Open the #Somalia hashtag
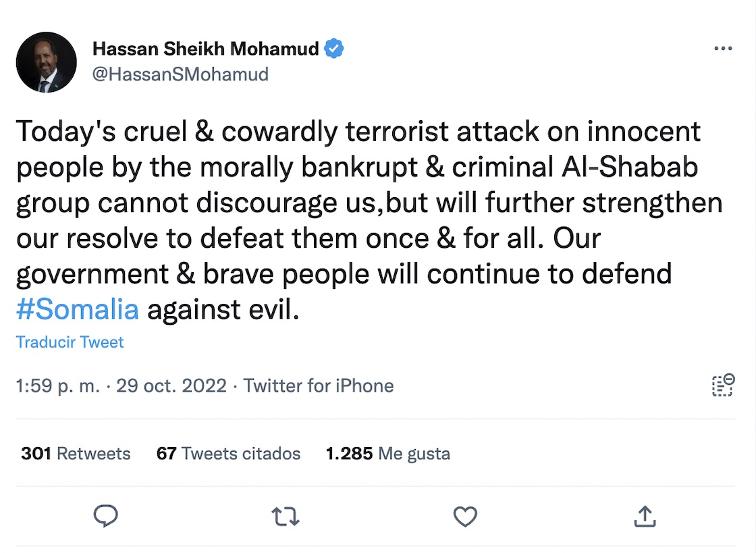The width and height of the screenshot is (756, 553). coord(78,309)
